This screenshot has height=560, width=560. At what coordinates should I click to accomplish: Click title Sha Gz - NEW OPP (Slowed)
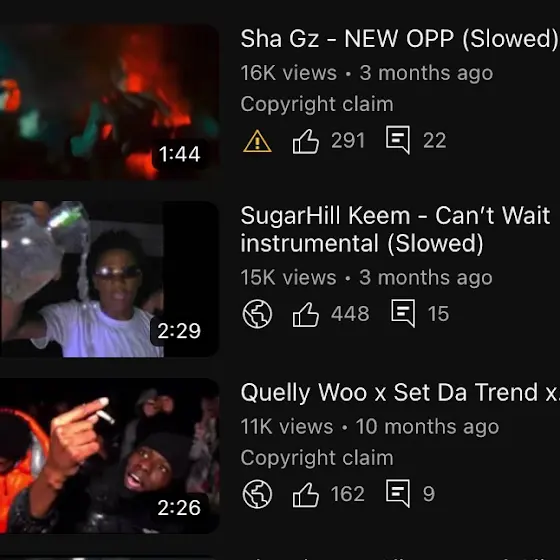pyautogui.click(x=399, y=39)
